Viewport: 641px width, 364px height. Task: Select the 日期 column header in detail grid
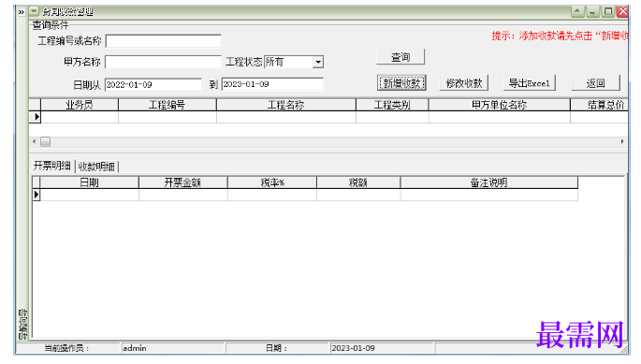click(89, 182)
